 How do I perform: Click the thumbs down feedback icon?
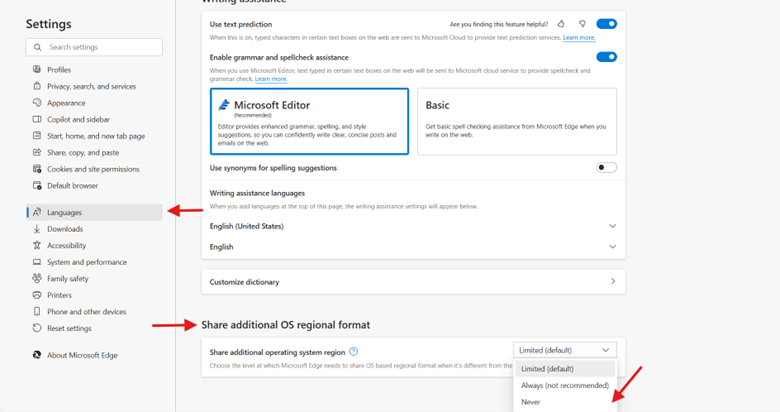581,24
